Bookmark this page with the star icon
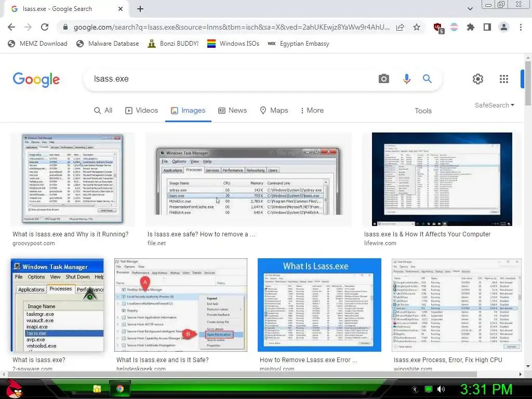The height and width of the screenshot is (399, 532). (417, 27)
